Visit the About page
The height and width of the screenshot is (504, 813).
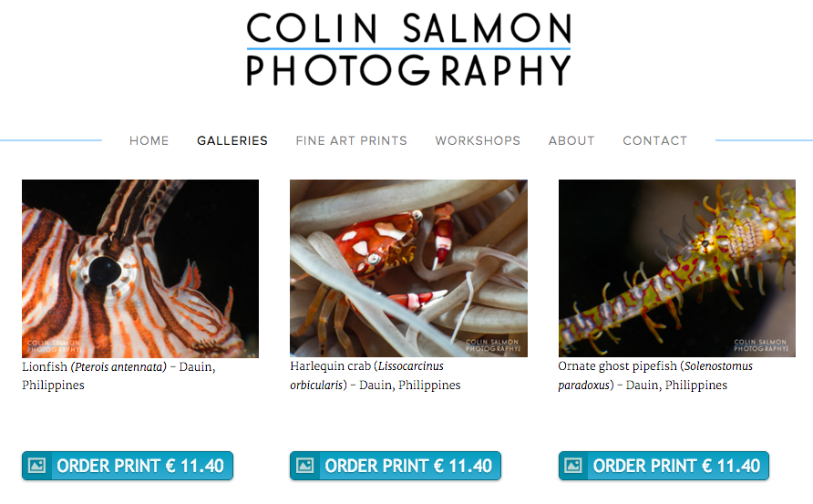point(571,140)
